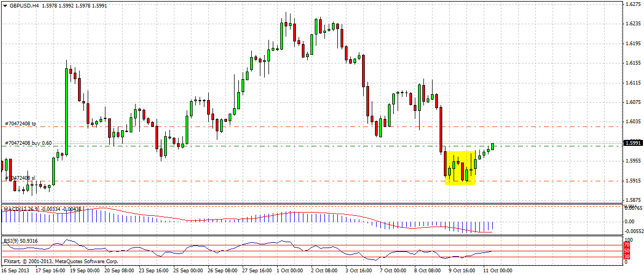Viewport: 644px width, 275px height.
Task: Click the 7 Oct 00:00 time label
Action: pyautogui.click(x=393, y=271)
